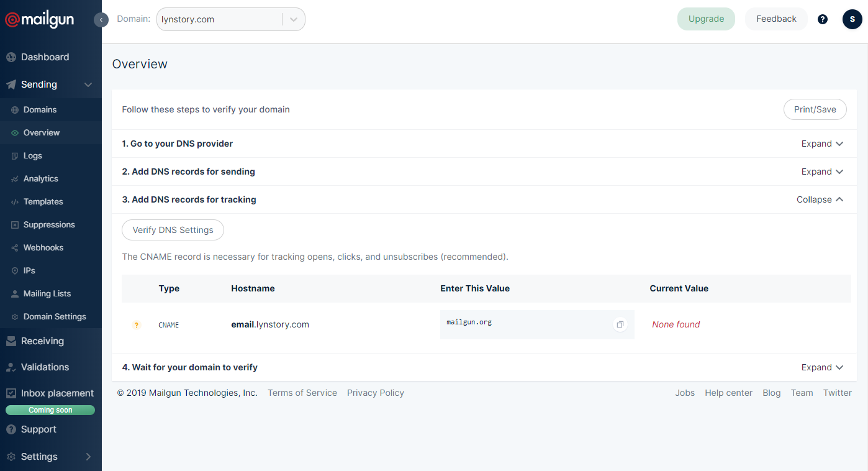Click the Inbox placement checkbox icon
The image size is (868, 471).
[x=11, y=393]
